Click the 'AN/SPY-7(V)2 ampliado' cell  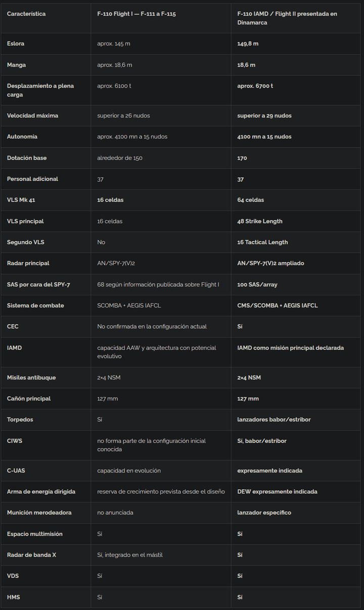(270, 263)
